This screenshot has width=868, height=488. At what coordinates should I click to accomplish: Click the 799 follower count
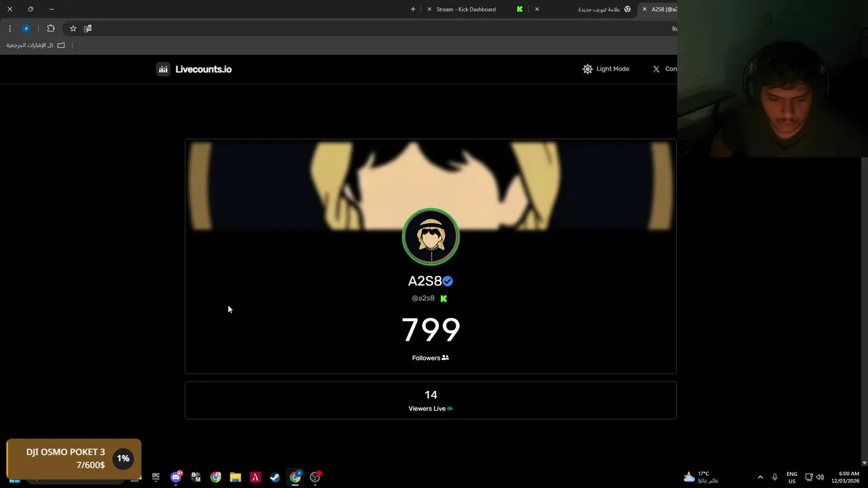click(431, 330)
